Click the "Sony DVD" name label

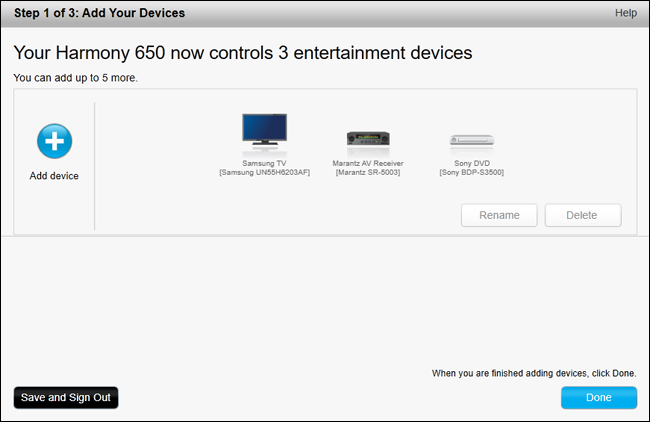(472, 163)
